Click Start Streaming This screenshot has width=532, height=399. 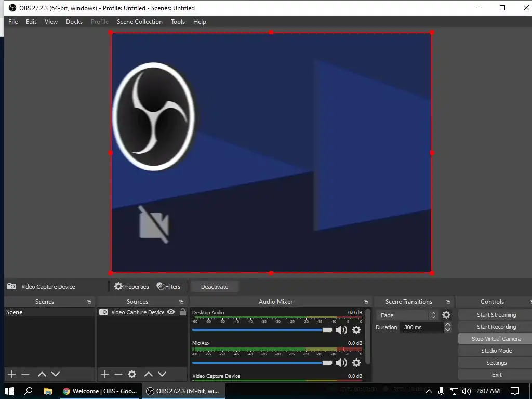click(496, 315)
